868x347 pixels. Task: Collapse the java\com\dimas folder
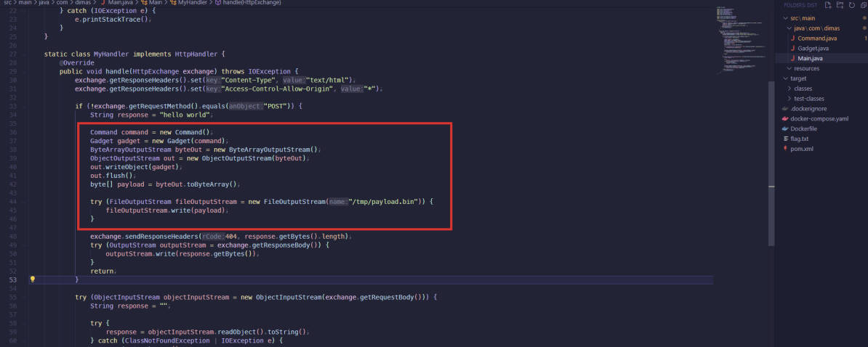pyautogui.click(x=789, y=28)
